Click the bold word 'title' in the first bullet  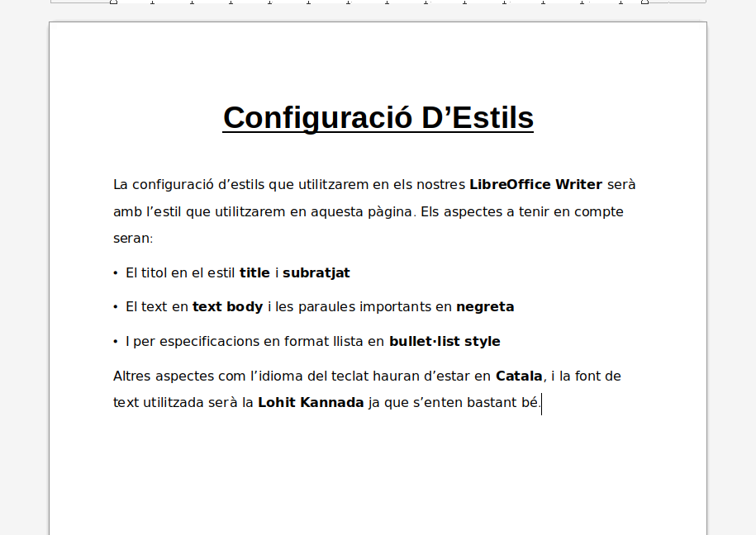click(254, 272)
